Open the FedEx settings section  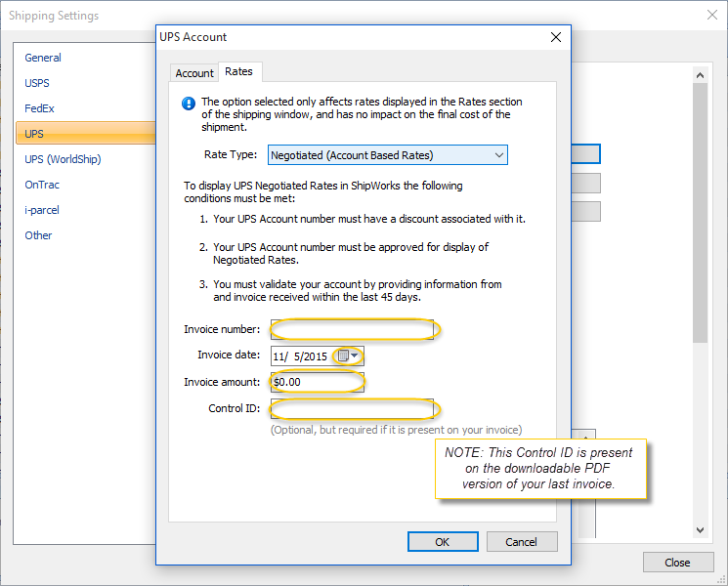tap(39, 108)
